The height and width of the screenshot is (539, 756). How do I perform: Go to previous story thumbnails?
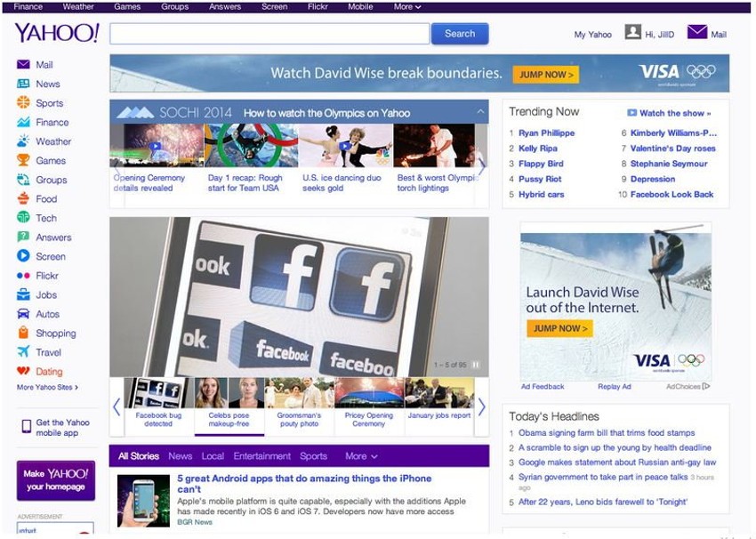117,407
